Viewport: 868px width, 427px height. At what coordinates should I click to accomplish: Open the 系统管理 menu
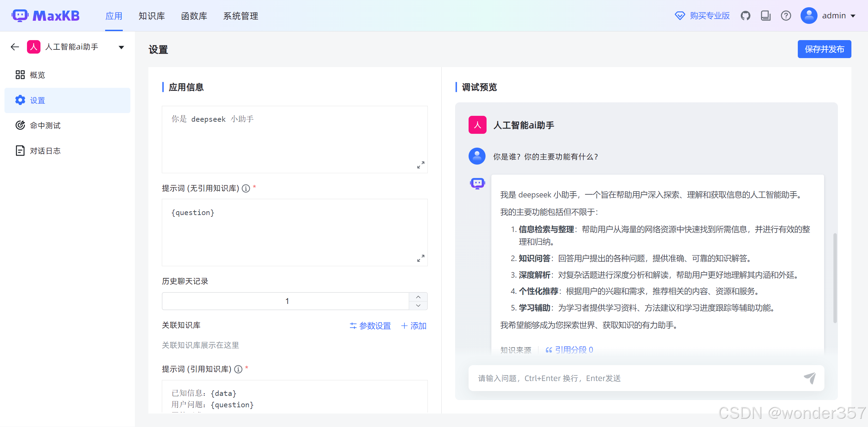point(240,16)
